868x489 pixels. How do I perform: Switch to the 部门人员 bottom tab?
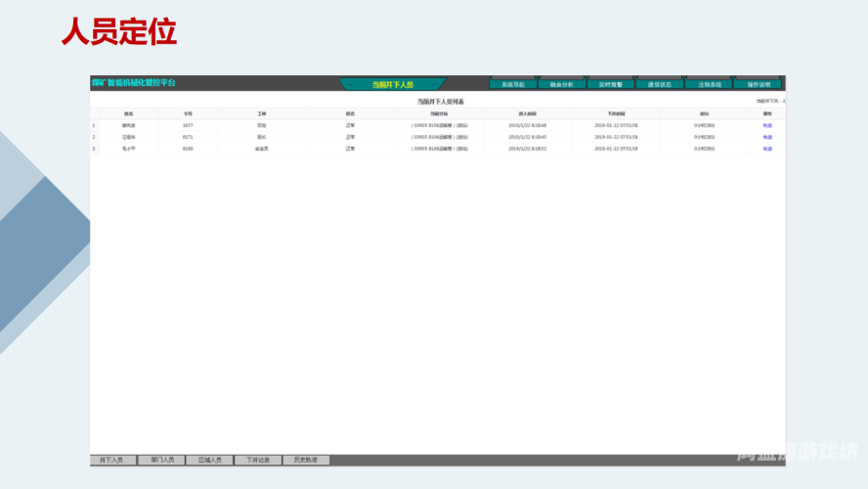pyautogui.click(x=161, y=460)
